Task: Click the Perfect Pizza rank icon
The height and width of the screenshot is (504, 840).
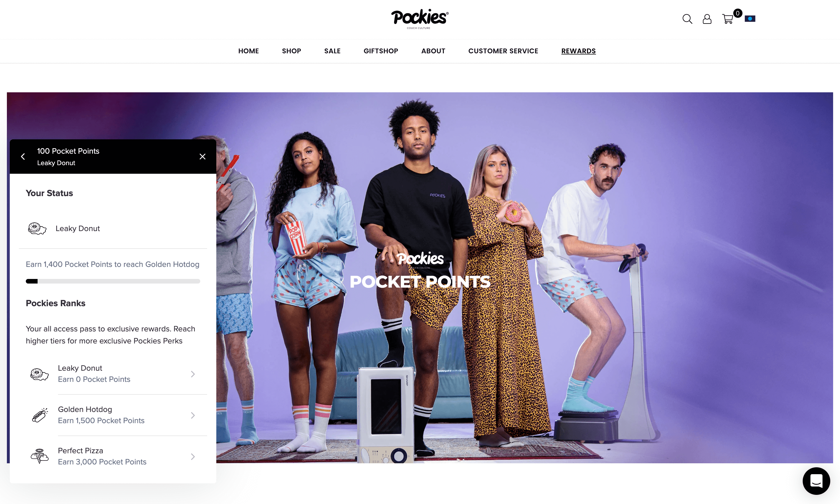Action: tap(39, 456)
